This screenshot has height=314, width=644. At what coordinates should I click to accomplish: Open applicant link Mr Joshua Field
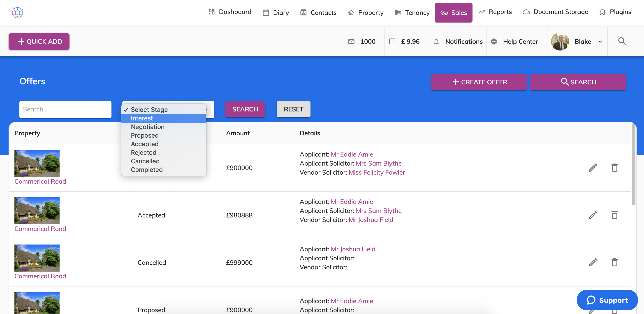pyautogui.click(x=353, y=249)
